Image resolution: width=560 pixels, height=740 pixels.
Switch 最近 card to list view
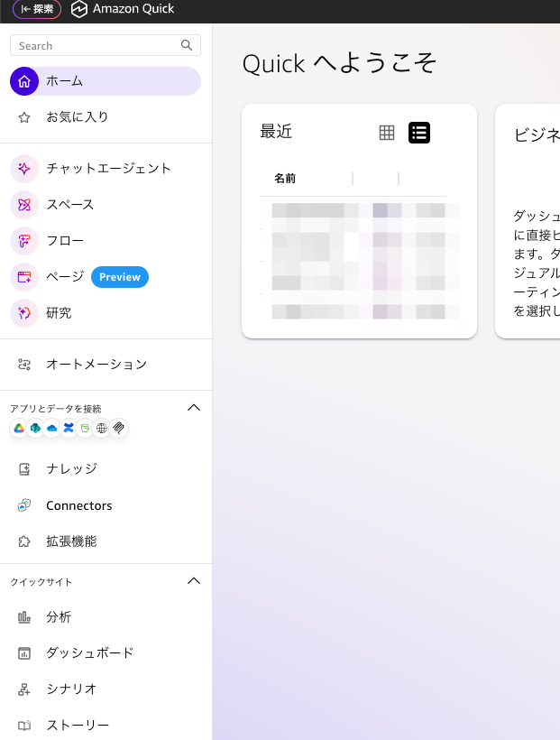[419, 133]
